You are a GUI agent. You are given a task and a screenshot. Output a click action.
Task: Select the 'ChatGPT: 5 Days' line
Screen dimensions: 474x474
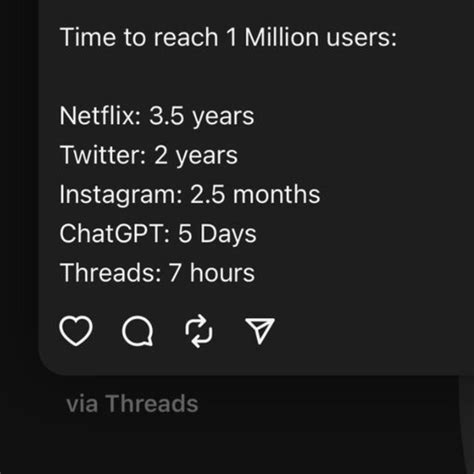pos(158,234)
